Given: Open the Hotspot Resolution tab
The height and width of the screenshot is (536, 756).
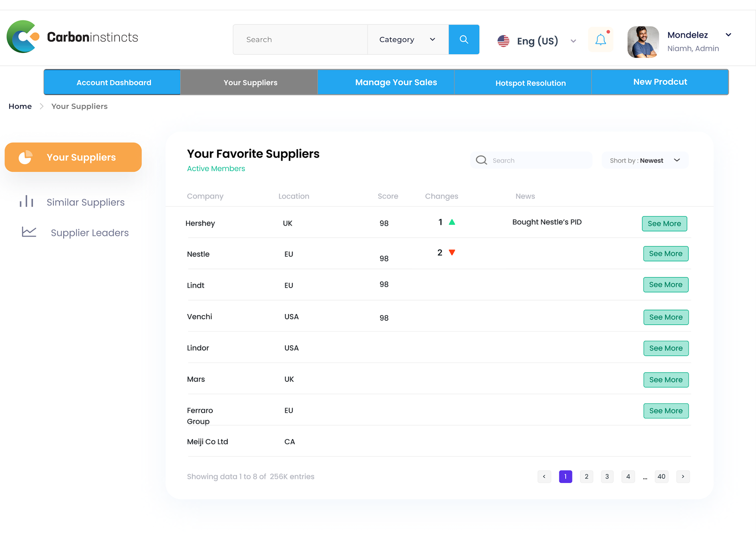Looking at the screenshot, I should (523, 82).
